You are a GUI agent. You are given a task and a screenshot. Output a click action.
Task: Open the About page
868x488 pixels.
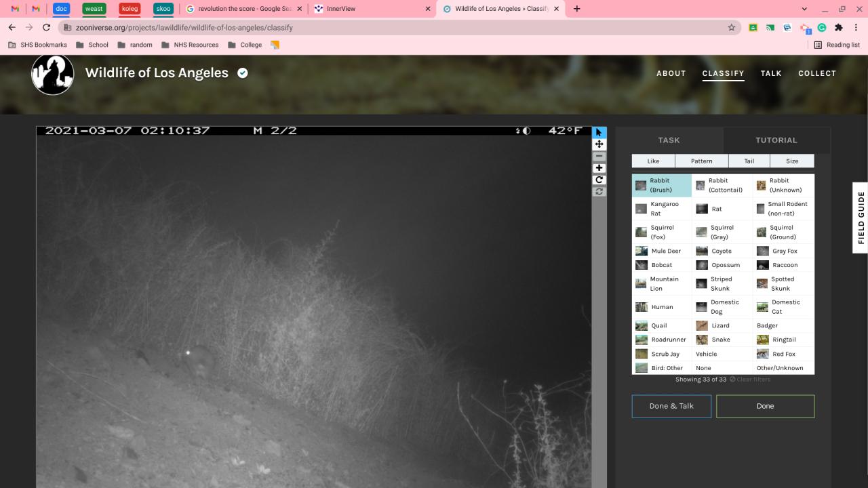671,73
